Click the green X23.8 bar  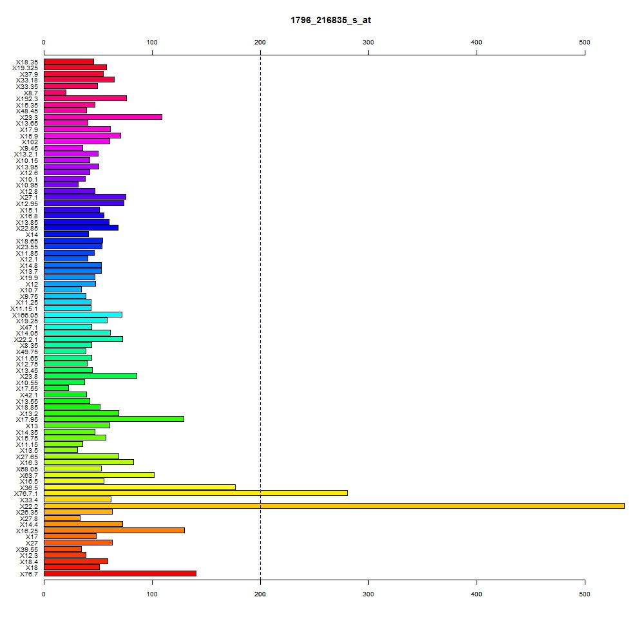coord(90,376)
